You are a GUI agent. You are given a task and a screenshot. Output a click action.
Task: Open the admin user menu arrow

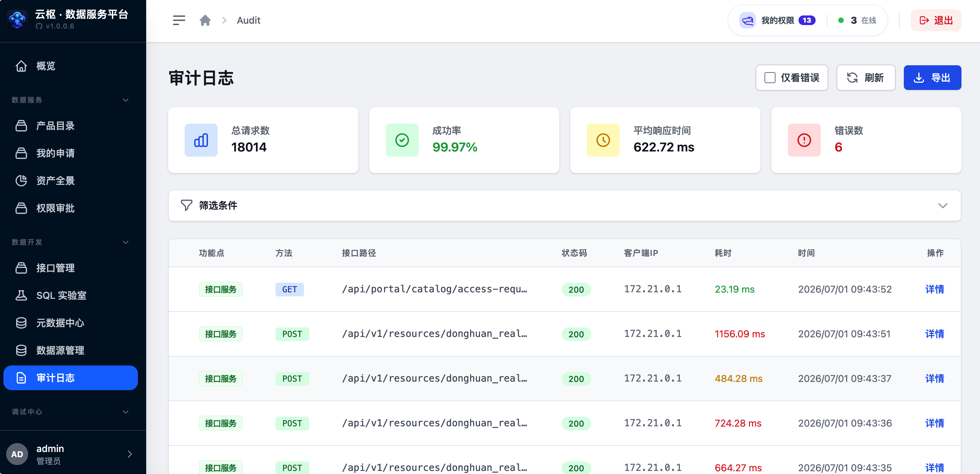coord(130,454)
